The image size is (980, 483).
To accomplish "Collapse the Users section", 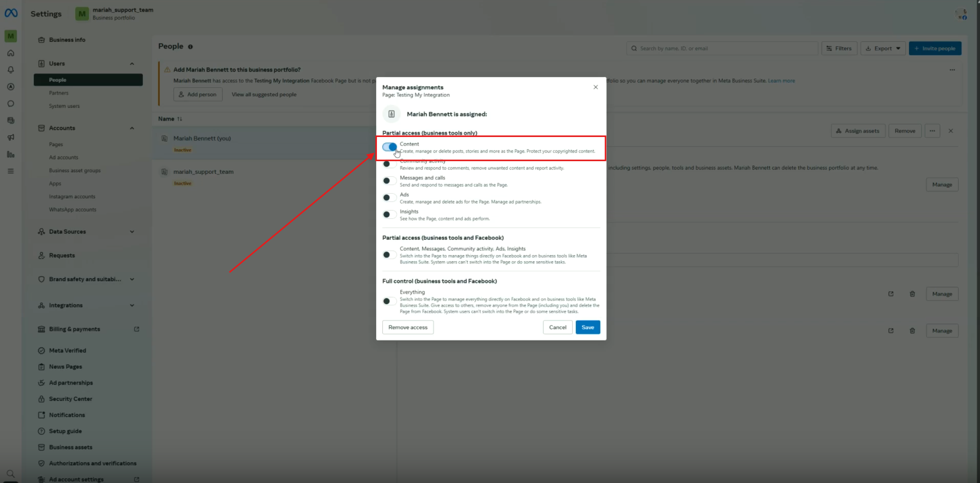I will pos(132,64).
